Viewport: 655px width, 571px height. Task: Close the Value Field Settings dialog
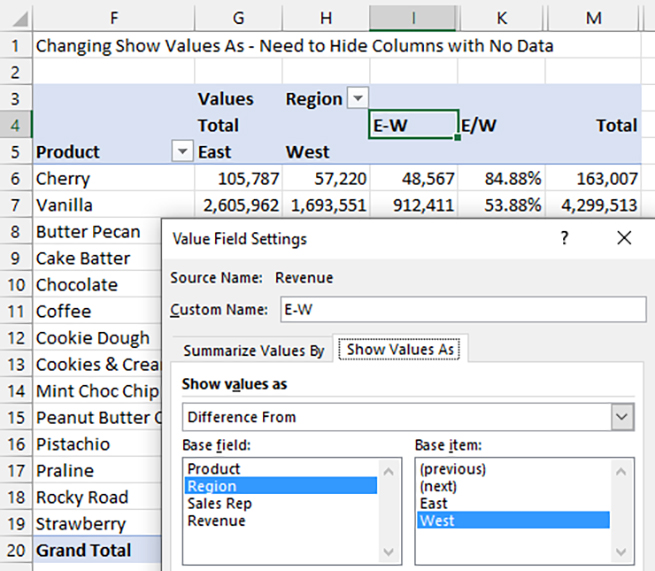pos(624,238)
